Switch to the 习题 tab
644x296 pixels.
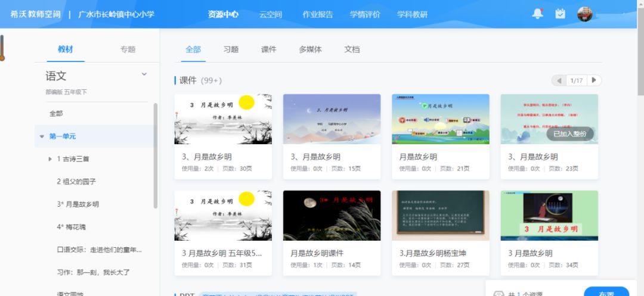tap(231, 49)
